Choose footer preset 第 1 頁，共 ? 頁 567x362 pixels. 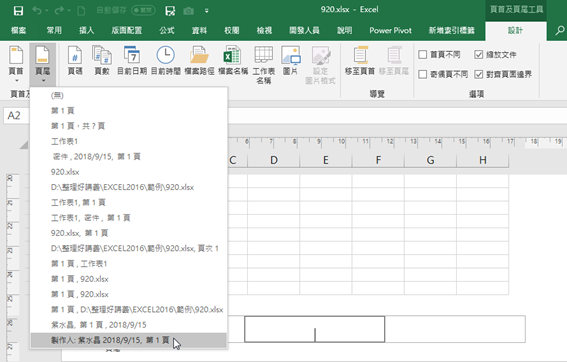[129, 126]
